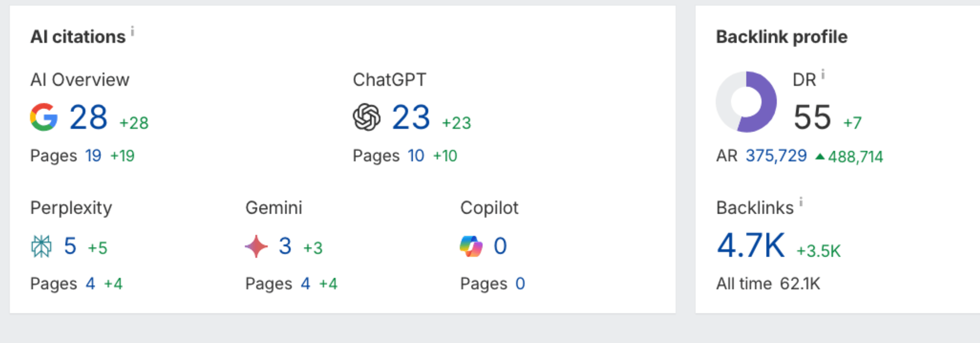Open Perplexity cited pages count 4
The image size is (980, 343).
point(90,284)
